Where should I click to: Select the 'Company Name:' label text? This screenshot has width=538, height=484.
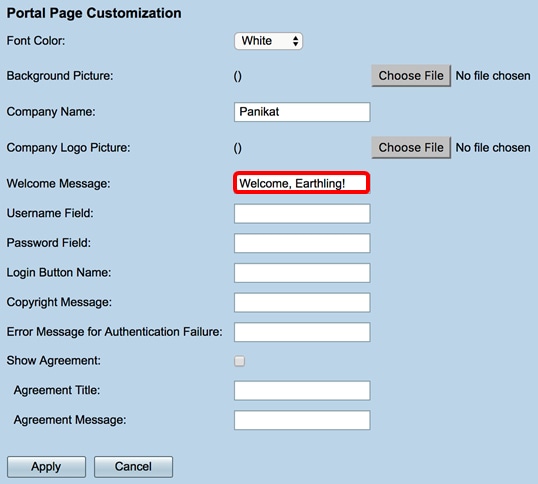pos(51,112)
